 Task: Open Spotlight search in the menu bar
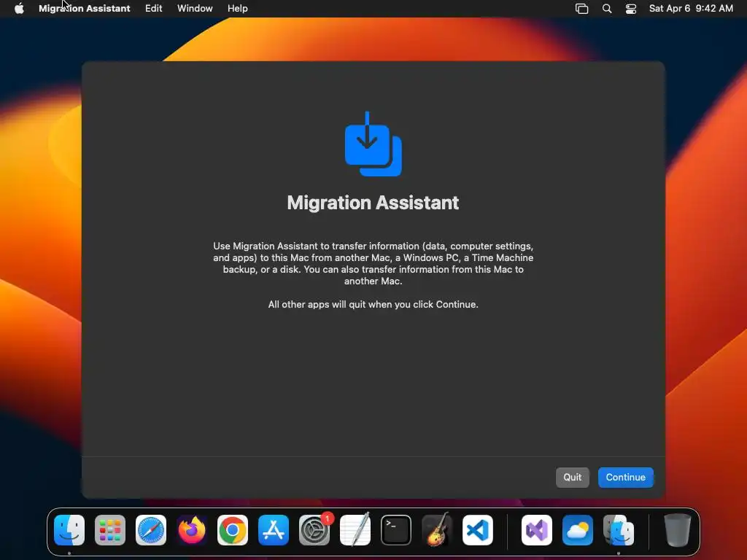pos(606,9)
